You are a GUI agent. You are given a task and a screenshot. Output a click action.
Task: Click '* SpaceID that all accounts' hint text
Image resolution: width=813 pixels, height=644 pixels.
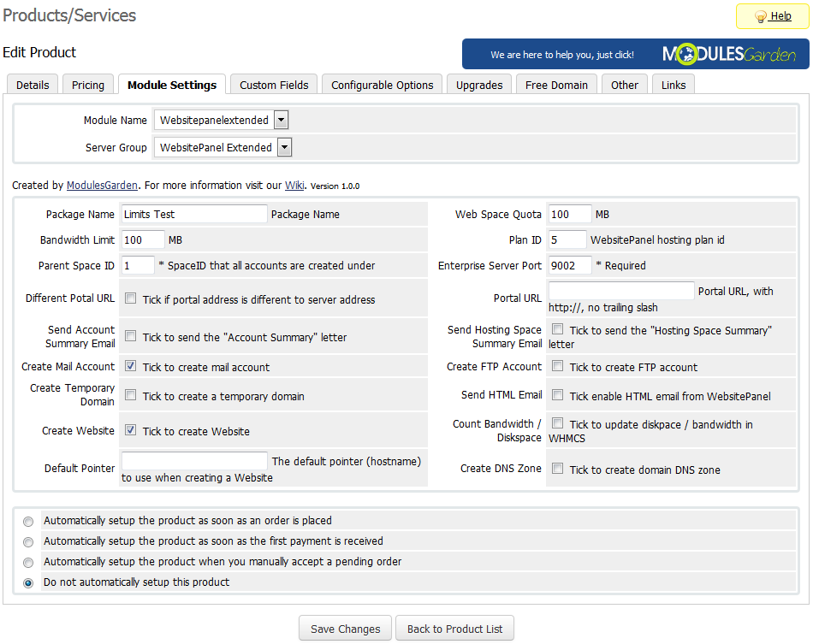(x=266, y=266)
